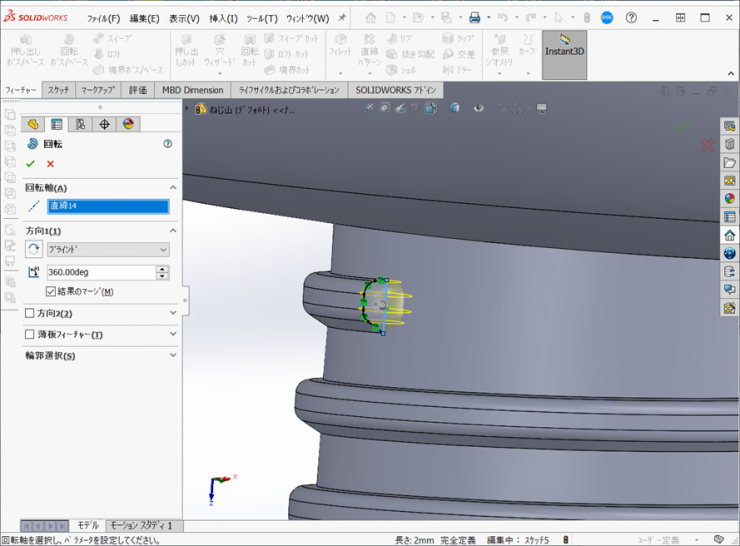
Task: Enable the 方向2 checkbox
Action: (30, 313)
